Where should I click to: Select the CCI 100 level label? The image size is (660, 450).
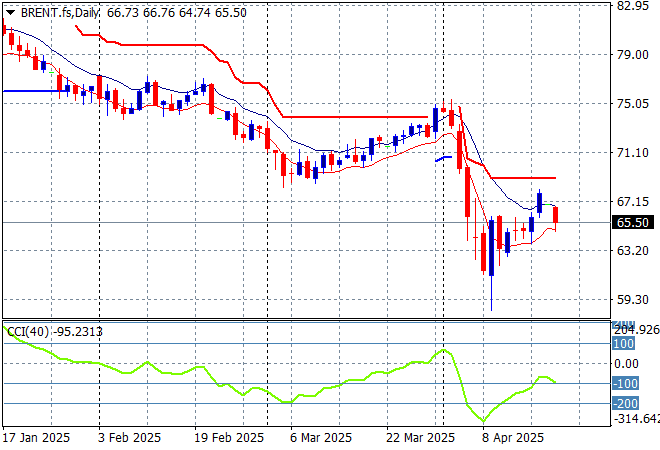(623, 344)
